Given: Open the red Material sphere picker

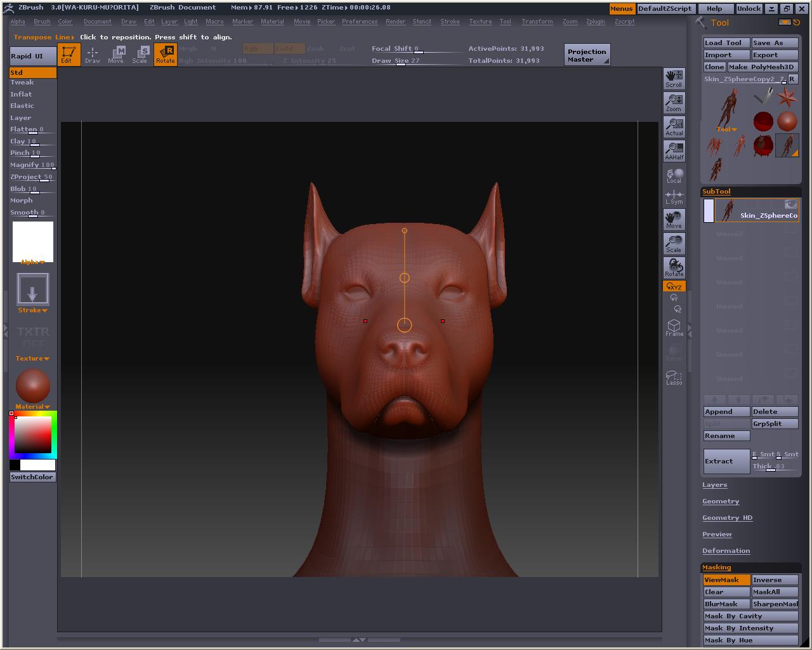Looking at the screenshot, I should tap(33, 385).
